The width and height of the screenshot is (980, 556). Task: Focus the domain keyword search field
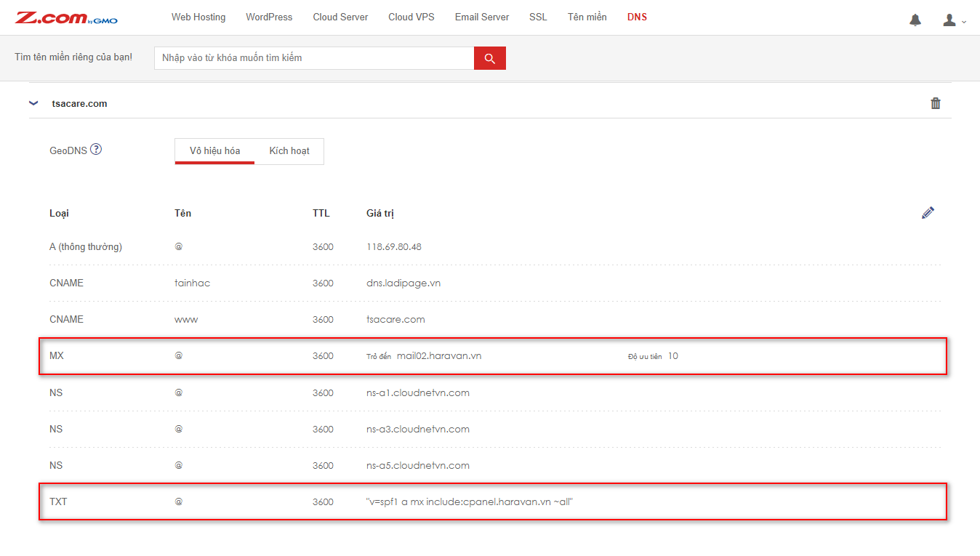click(x=314, y=58)
